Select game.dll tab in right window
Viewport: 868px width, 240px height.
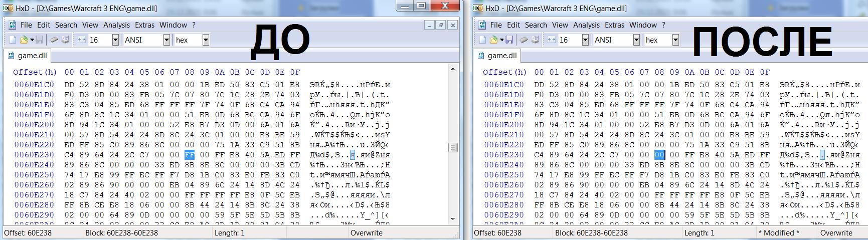pos(497,56)
